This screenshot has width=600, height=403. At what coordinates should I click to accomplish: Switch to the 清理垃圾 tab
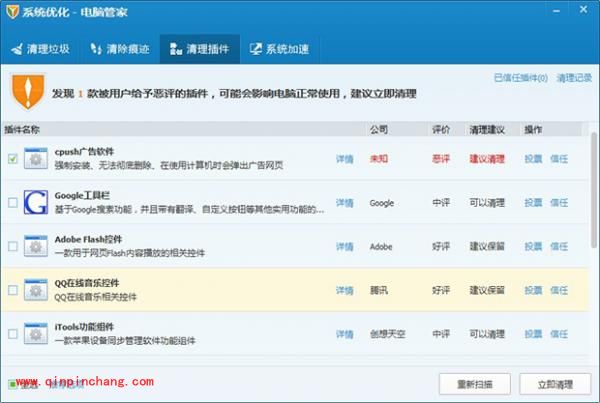click(x=42, y=48)
